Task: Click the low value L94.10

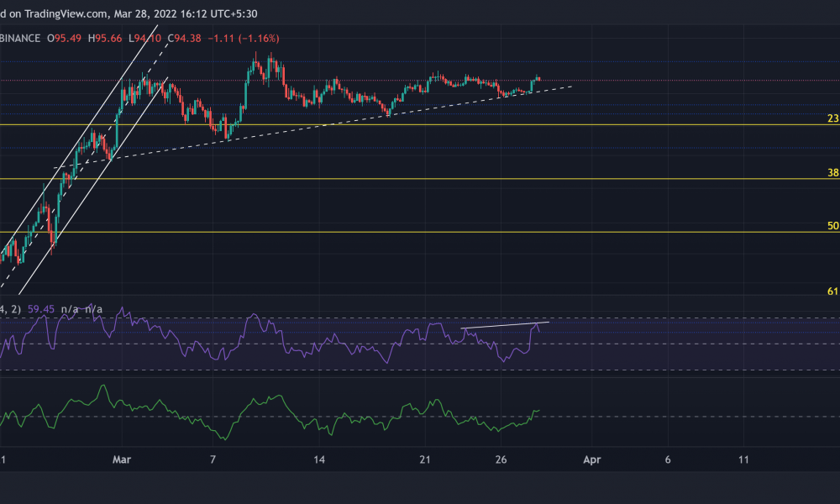Action: click(x=144, y=39)
